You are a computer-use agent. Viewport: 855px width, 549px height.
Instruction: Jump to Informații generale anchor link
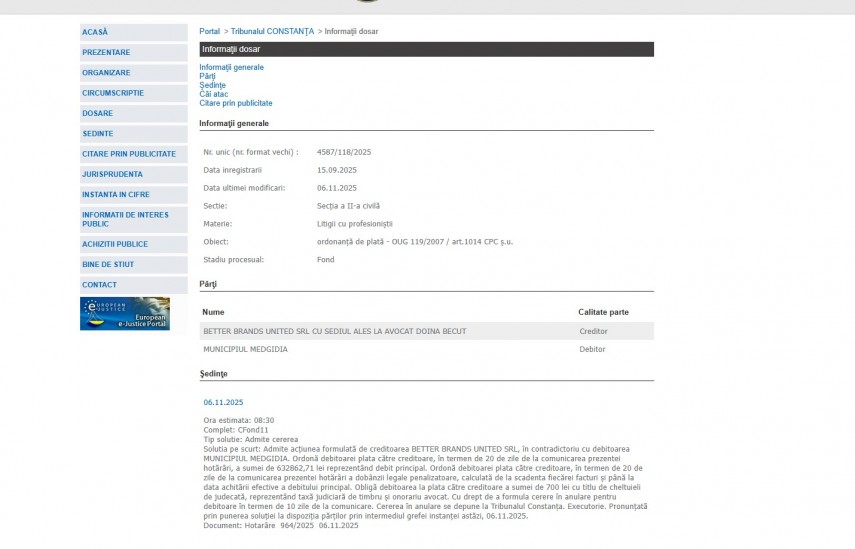click(x=231, y=67)
